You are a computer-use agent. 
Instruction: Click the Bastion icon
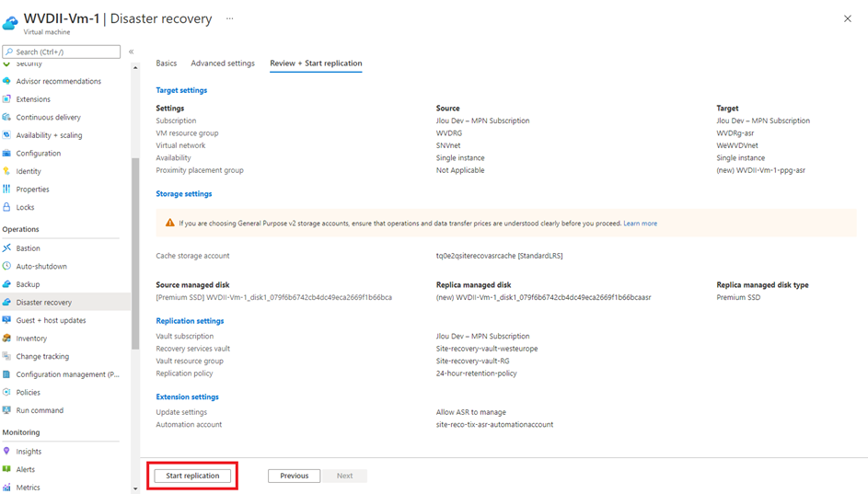pyautogui.click(x=6, y=247)
